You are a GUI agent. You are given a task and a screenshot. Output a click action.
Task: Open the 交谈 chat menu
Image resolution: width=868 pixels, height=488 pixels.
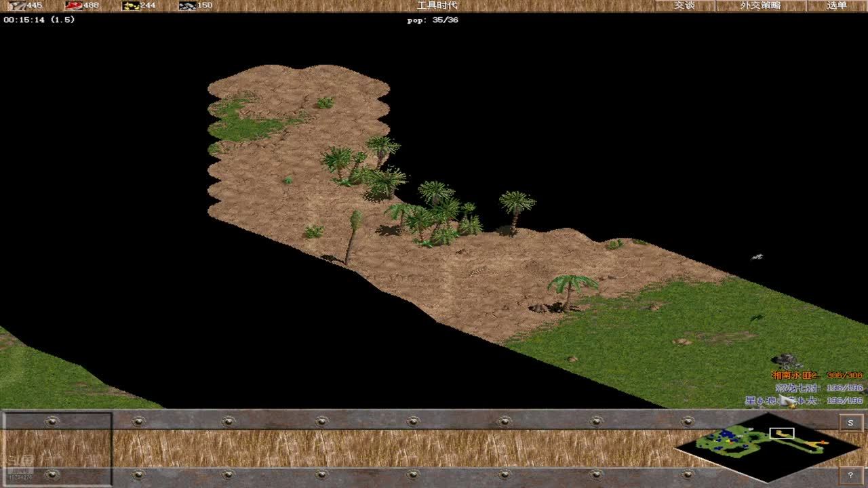tap(684, 5)
